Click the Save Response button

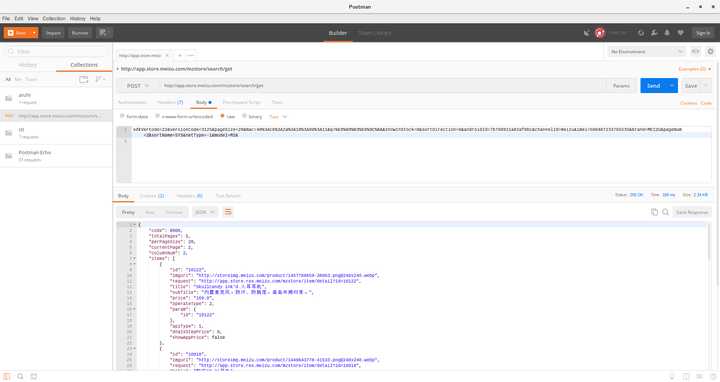(x=692, y=212)
